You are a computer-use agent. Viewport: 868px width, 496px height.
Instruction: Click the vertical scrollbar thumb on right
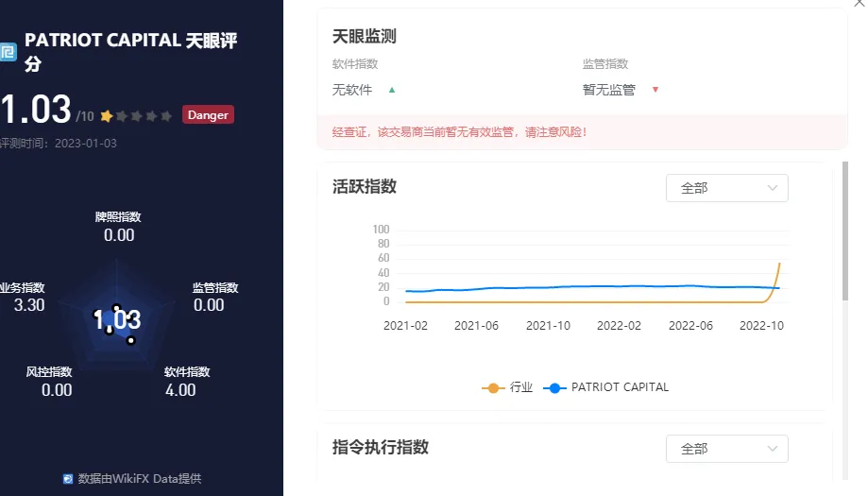tap(845, 231)
